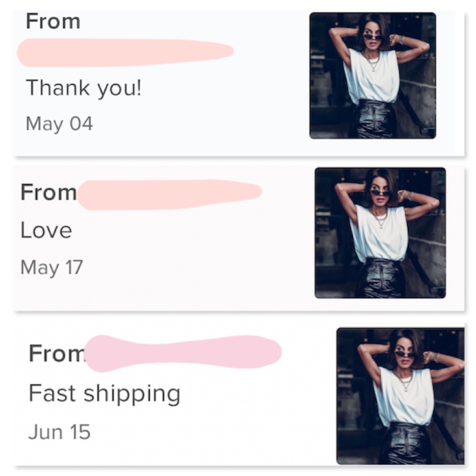This screenshot has width=476, height=476.
Task: Click the "Jun 15" review date
Action: click(59, 432)
